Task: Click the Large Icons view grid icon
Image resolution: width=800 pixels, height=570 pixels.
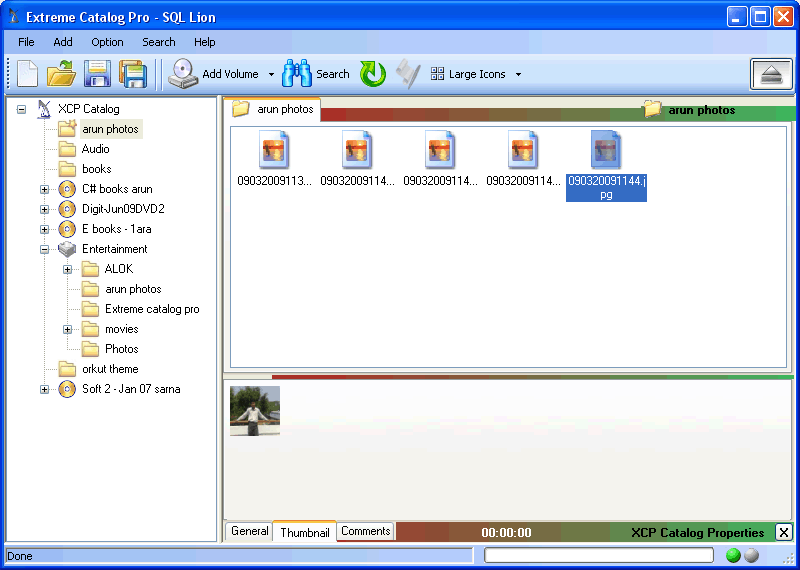Action: pos(437,74)
